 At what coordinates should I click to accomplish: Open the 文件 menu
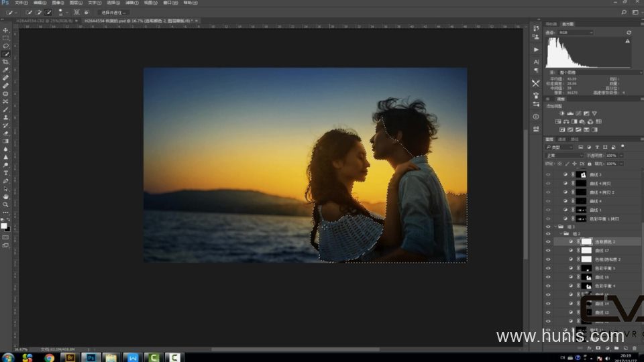[20, 3]
